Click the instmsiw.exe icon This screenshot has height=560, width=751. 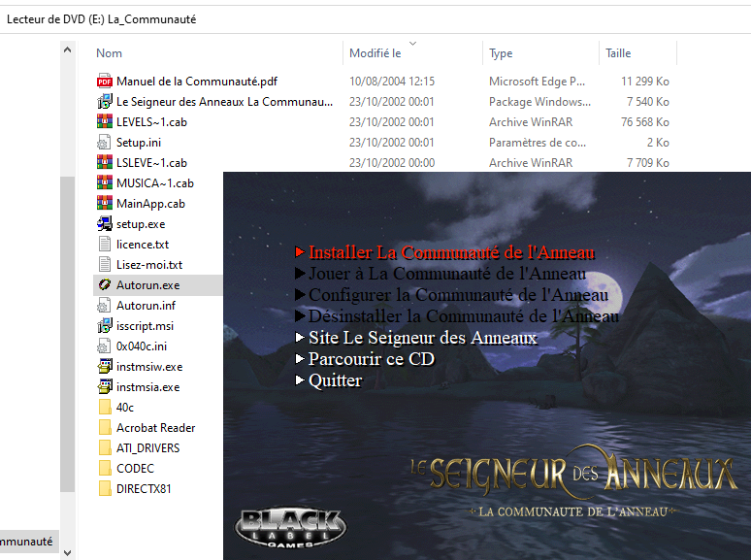click(x=105, y=367)
